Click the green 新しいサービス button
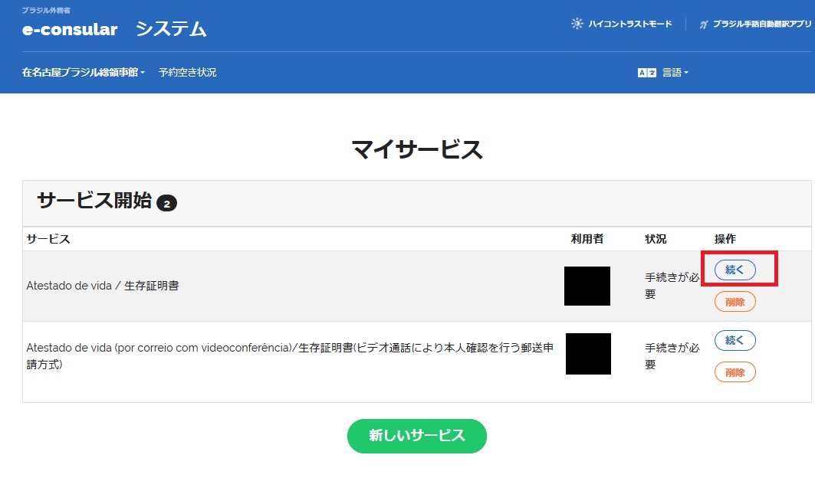Screen dimensions: 815x504 click(417, 436)
